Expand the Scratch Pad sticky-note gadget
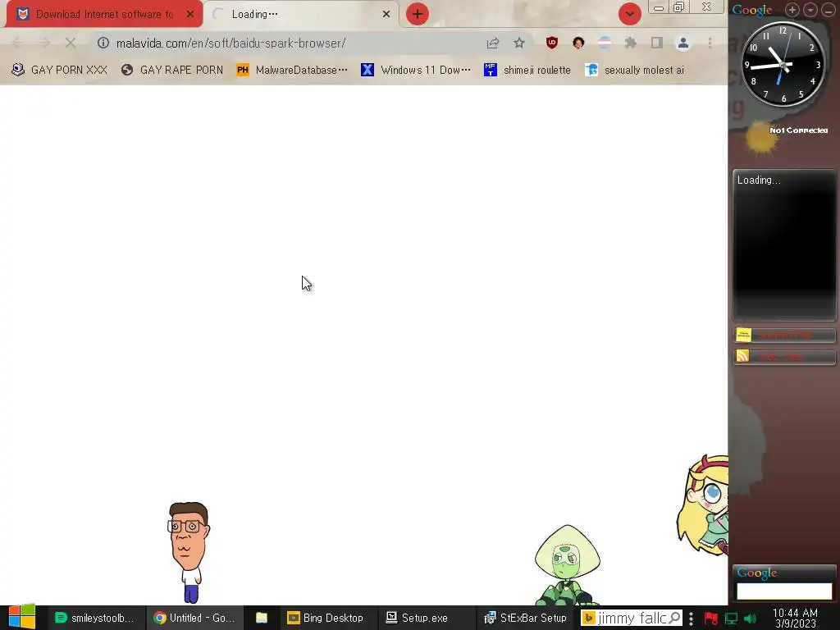The image size is (840, 630). tap(783, 336)
